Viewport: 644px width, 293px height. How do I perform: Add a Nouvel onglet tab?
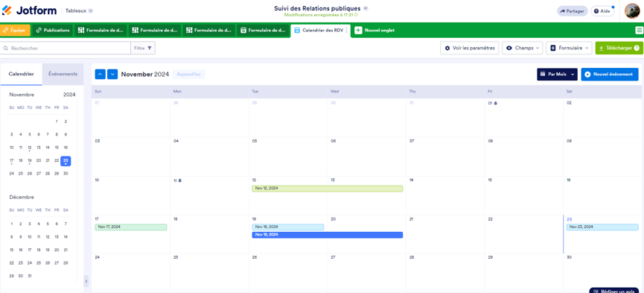pos(374,30)
